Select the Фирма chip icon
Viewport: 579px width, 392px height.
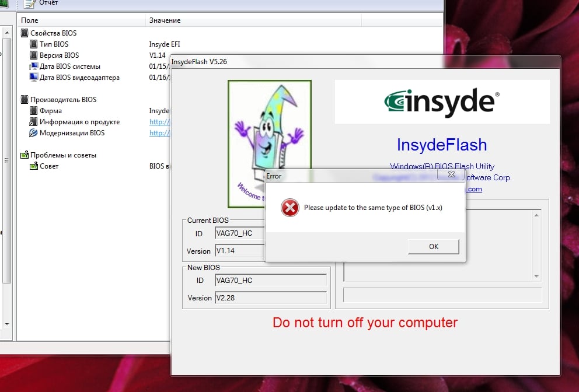coord(34,110)
